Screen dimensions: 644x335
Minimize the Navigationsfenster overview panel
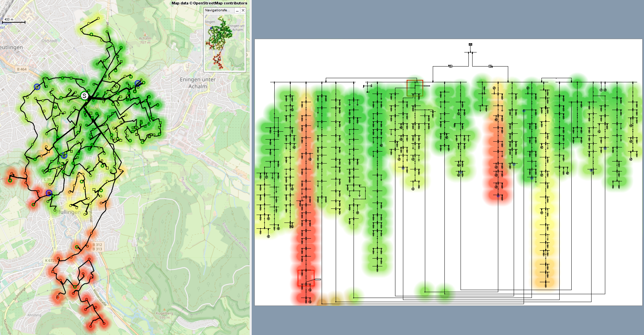[x=237, y=10]
